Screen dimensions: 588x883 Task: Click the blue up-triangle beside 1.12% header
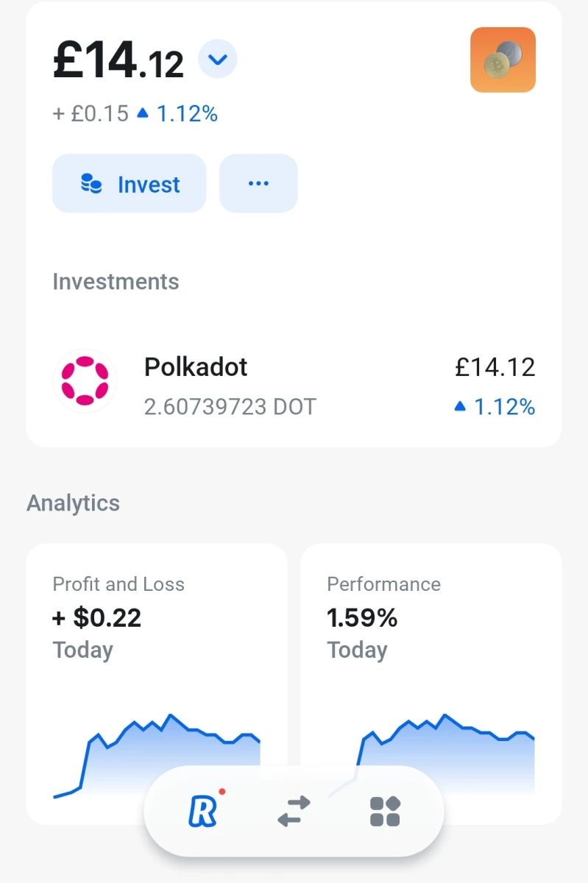143,113
